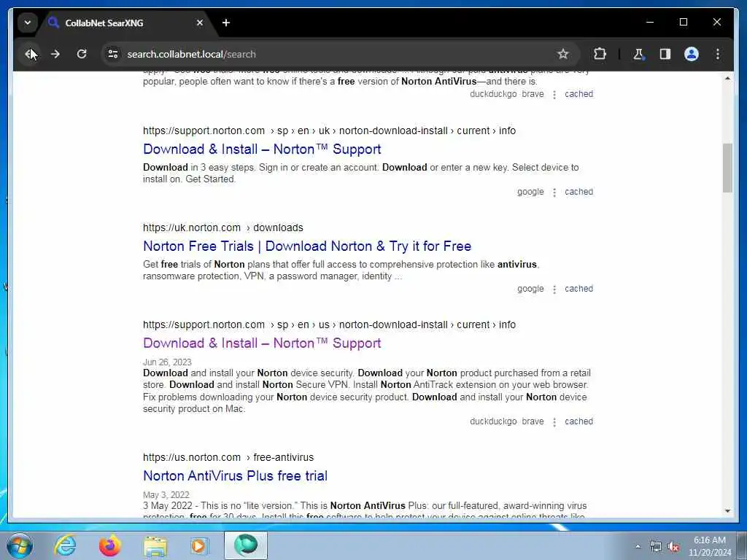This screenshot has height=560, width=747.
Task: Select the CollabNet SearXNG tab
Action: tap(125, 23)
